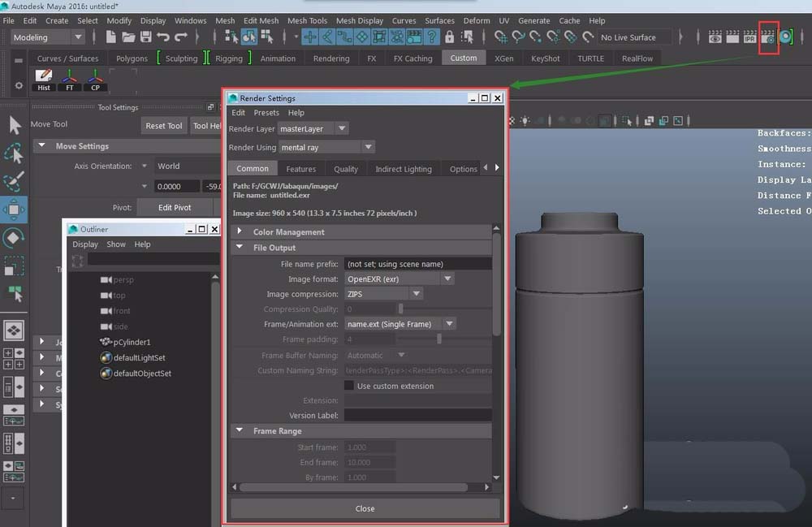Click the File name prefix field
This screenshot has width=812, height=527.
tap(417, 264)
